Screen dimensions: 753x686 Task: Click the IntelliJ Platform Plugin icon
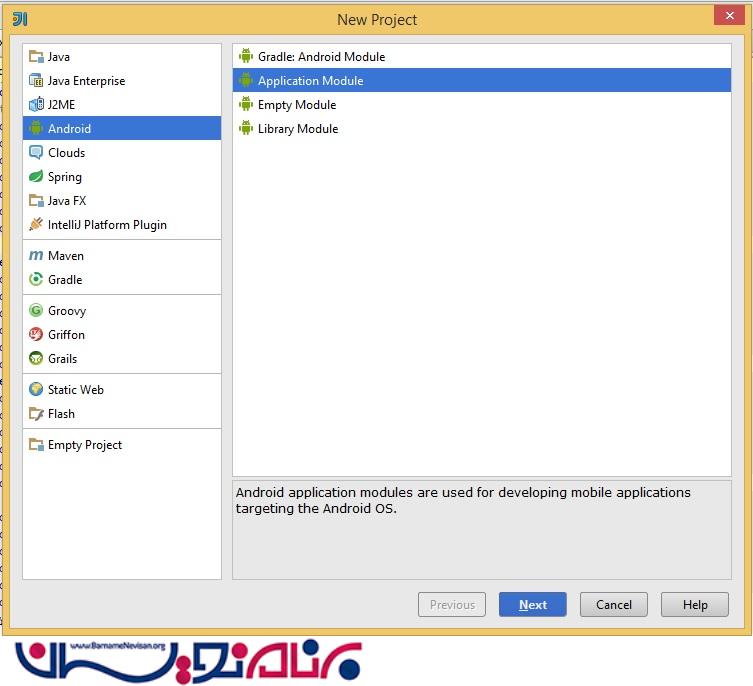pyautogui.click(x=36, y=225)
